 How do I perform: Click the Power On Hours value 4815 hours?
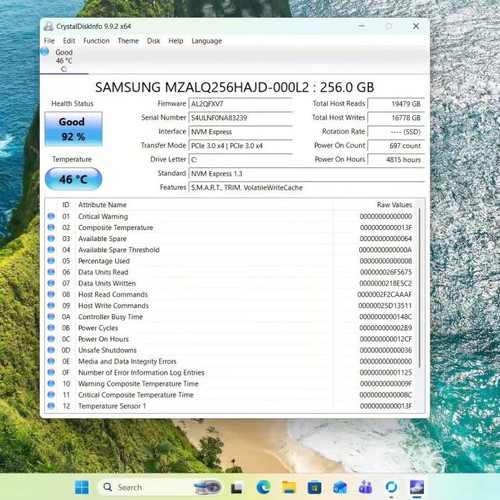pos(396,159)
